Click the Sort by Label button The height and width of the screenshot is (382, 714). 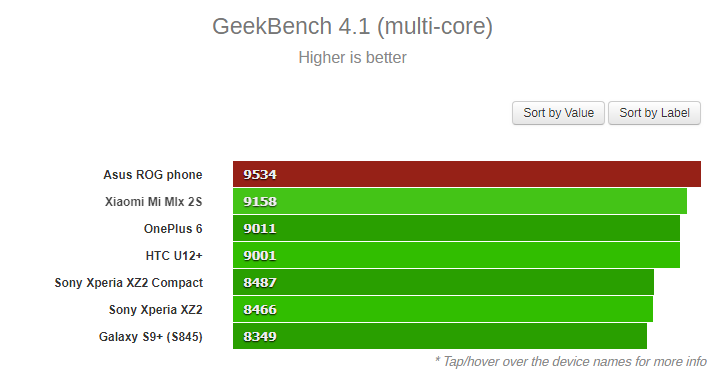654,113
